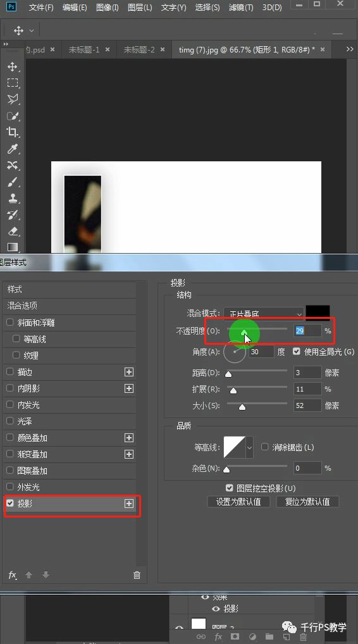Uncheck 使用全局光 checkbox
This screenshot has width=358, height=644.
[297, 352]
